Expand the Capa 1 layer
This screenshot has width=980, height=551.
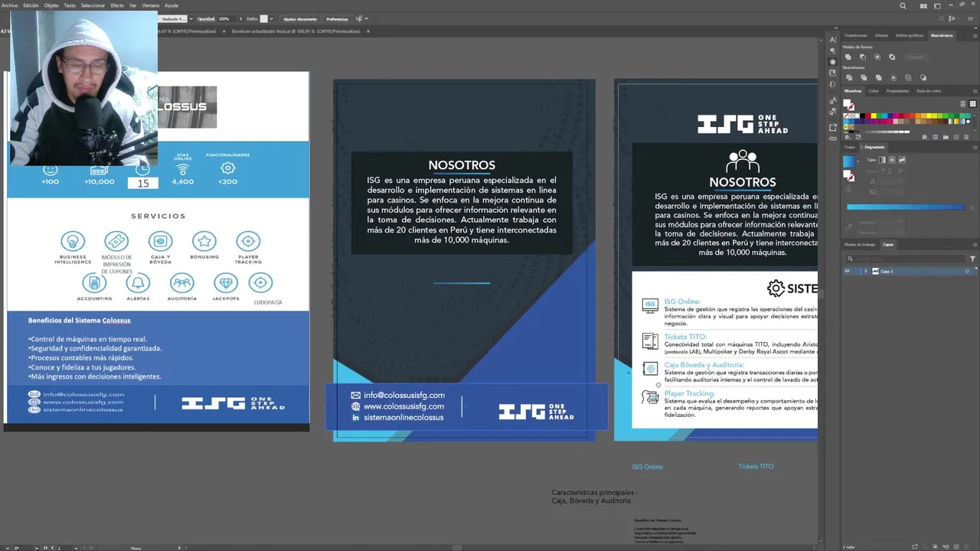865,271
